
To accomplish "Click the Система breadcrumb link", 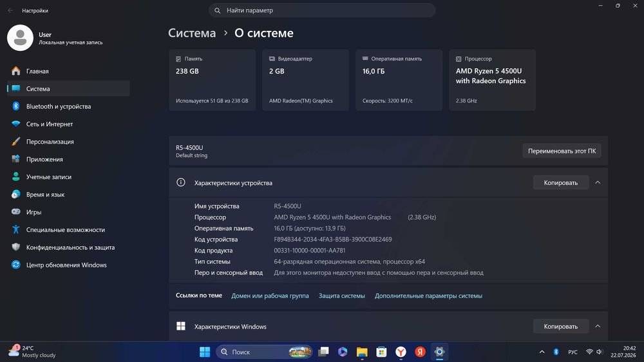I will [x=192, y=33].
